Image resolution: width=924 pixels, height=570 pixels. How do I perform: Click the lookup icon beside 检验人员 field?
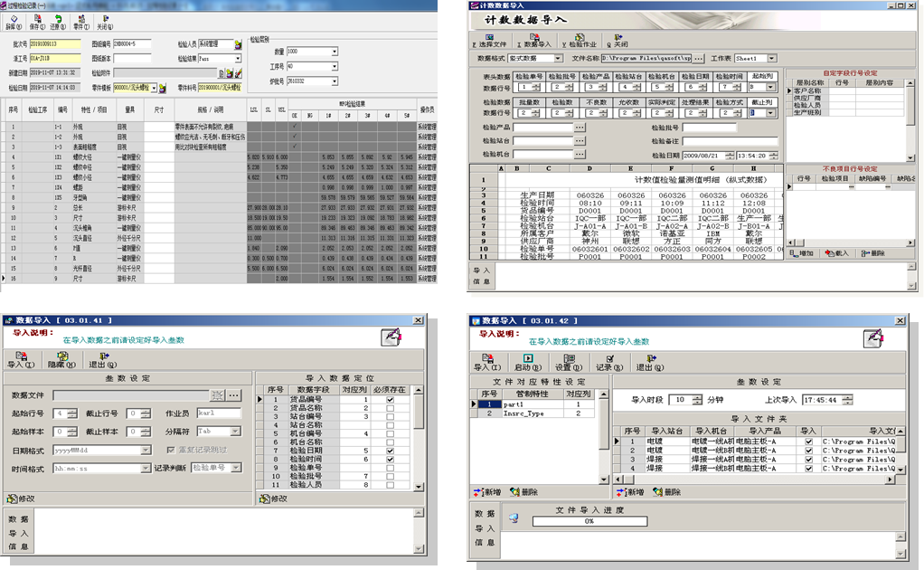click(x=238, y=44)
